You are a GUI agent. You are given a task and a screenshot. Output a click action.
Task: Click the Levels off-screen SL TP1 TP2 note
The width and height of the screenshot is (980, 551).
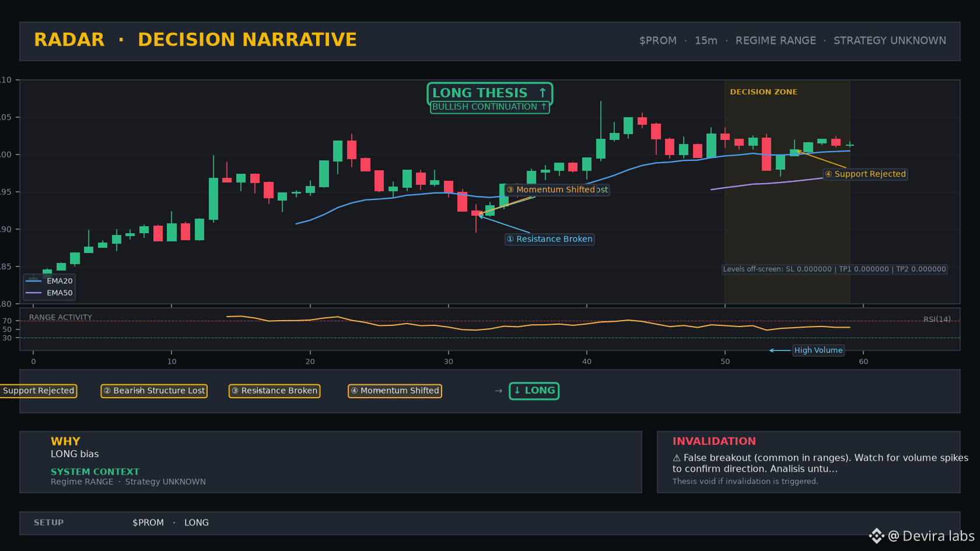(x=834, y=269)
